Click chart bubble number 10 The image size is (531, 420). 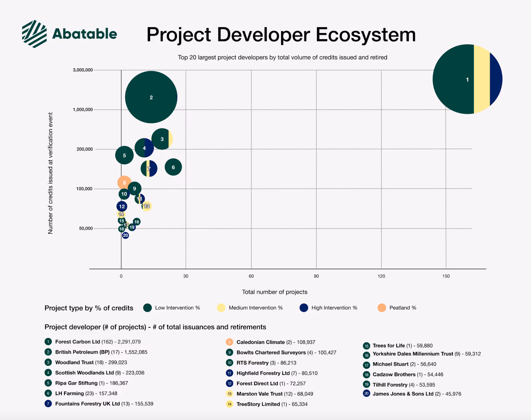pyautogui.click(x=124, y=194)
